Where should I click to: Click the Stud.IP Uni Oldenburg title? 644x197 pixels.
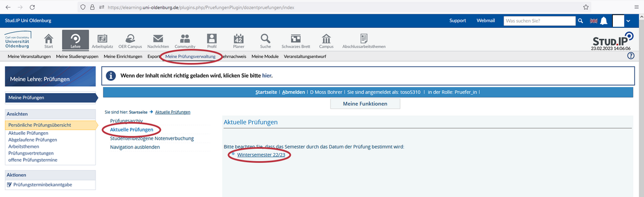click(29, 20)
